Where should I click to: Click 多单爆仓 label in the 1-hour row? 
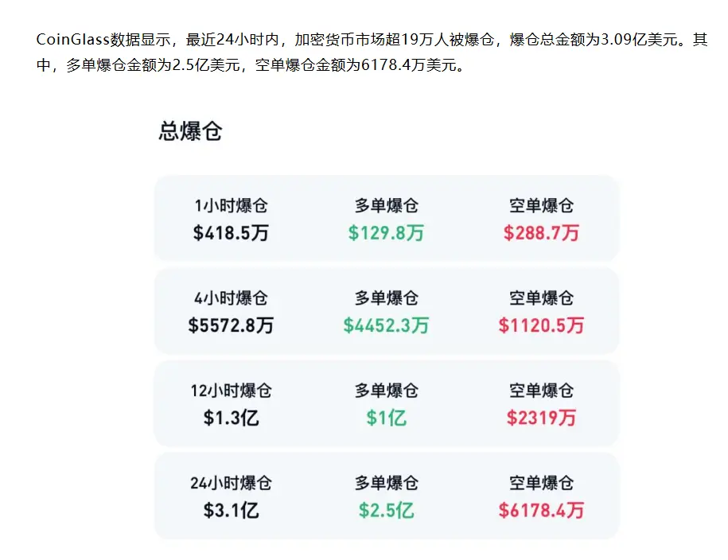(x=387, y=206)
